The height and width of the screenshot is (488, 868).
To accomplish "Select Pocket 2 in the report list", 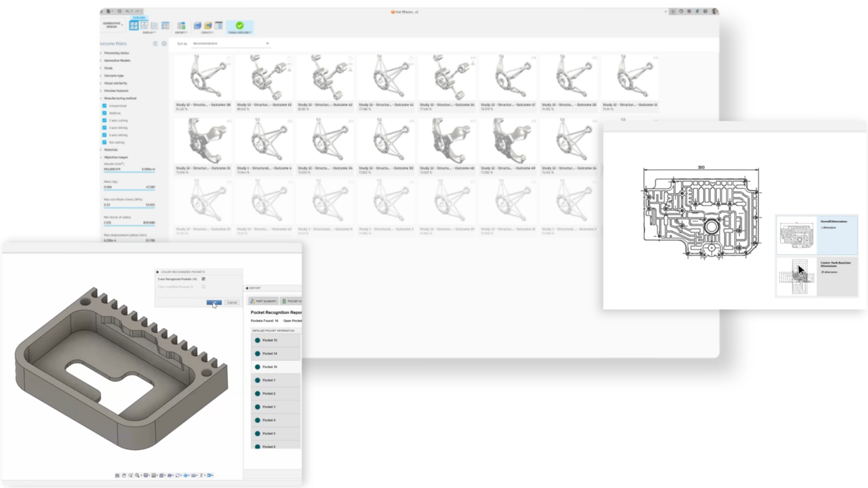I will click(275, 394).
